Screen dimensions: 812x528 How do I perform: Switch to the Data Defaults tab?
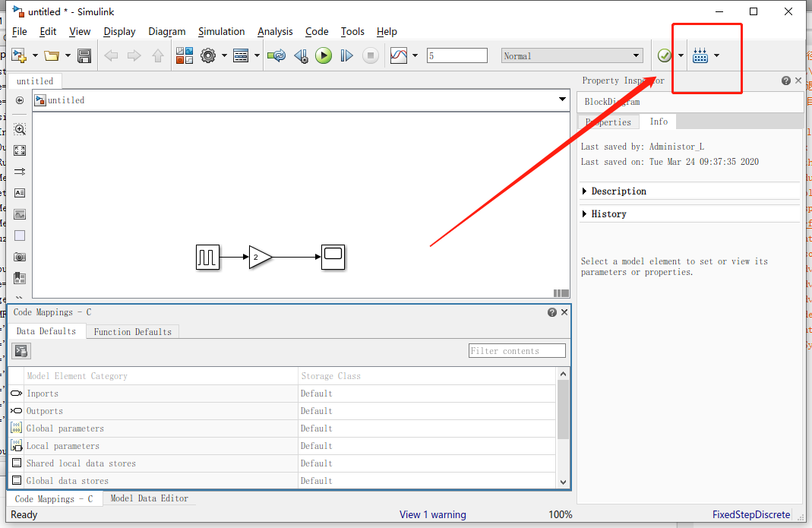point(46,331)
